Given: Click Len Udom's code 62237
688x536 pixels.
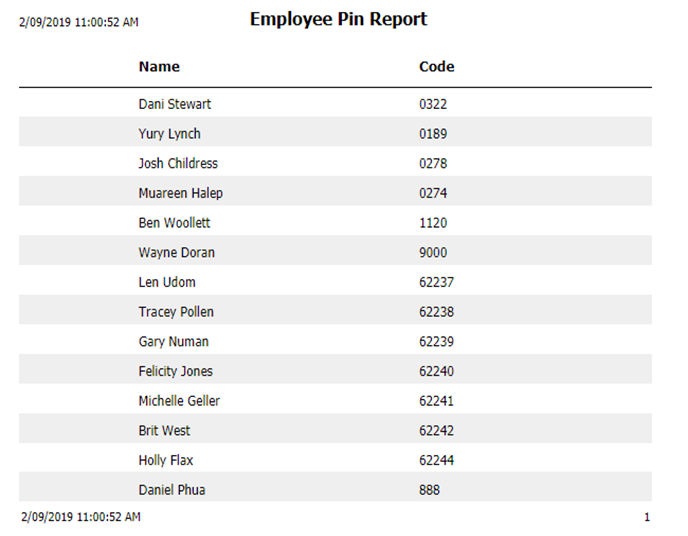Looking at the screenshot, I should pyautogui.click(x=436, y=282).
